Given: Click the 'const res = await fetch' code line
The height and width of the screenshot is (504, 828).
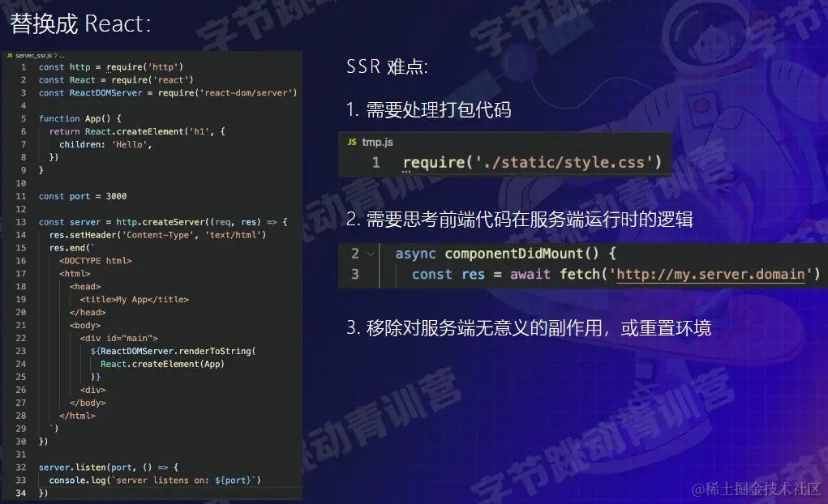Looking at the screenshot, I should pyautogui.click(x=616, y=275).
